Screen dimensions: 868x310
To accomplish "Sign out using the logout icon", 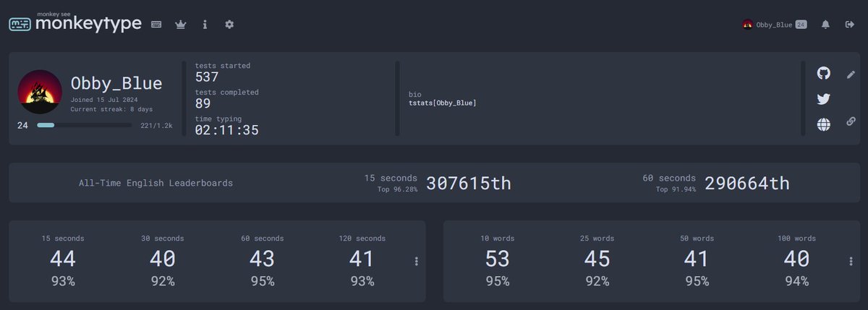I will (849, 25).
